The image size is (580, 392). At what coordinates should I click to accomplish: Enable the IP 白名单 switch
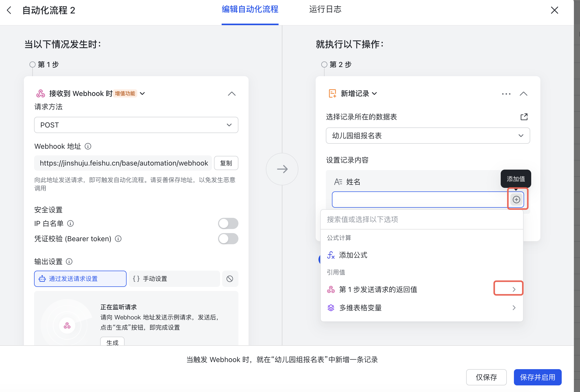pos(228,223)
